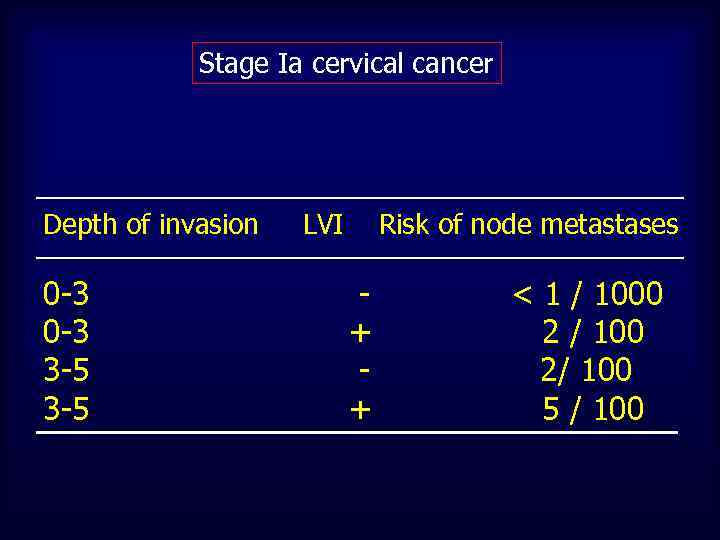Click the "Stage Ia cervical cancer" title box
The width and height of the screenshot is (720, 540).
pos(346,64)
